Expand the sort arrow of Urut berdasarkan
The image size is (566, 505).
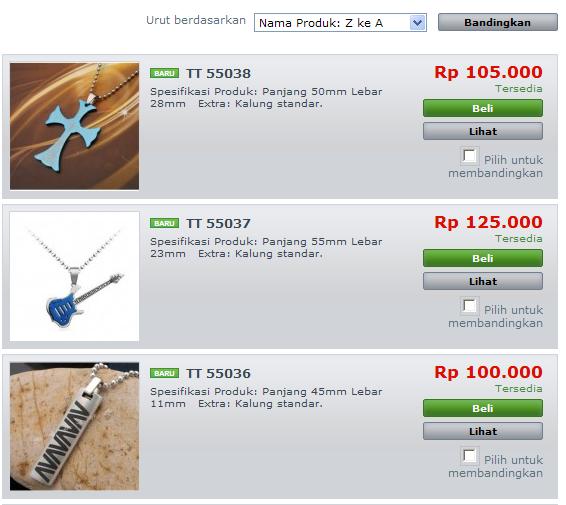pos(418,23)
